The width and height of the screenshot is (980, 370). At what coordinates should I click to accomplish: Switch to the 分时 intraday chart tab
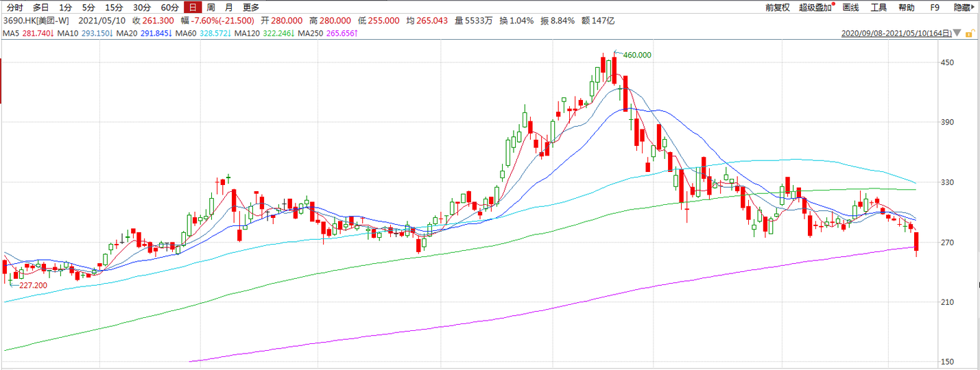pos(14,8)
